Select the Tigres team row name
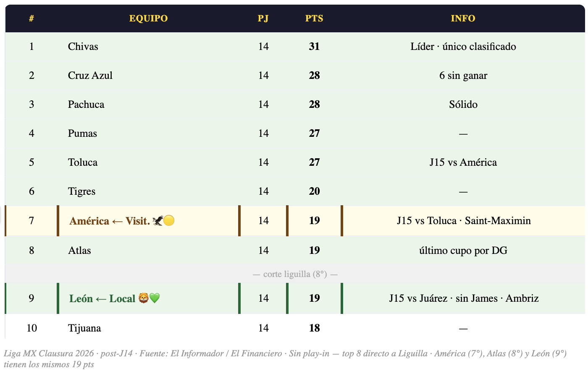588x371 pixels. pos(81,191)
